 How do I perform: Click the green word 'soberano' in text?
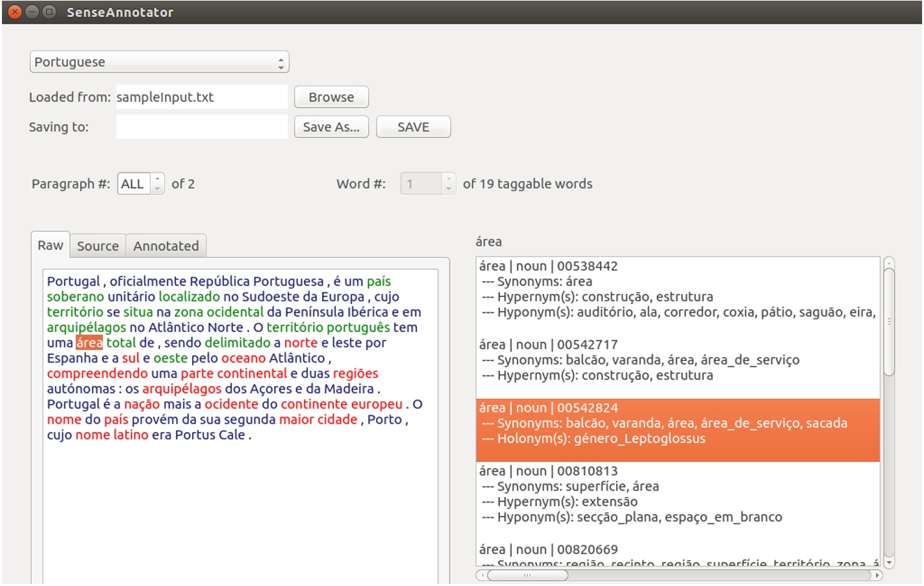point(75,297)
